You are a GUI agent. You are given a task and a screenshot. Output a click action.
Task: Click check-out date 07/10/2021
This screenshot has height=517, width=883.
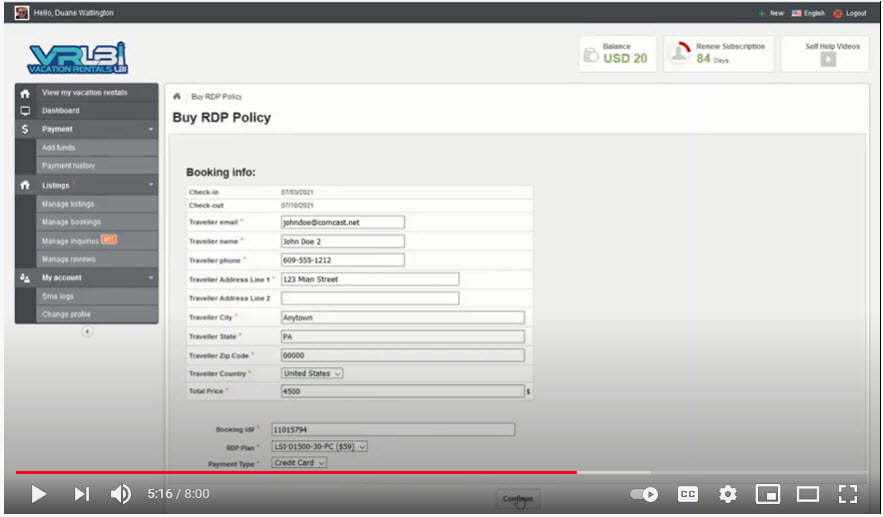tap(297, 206)
